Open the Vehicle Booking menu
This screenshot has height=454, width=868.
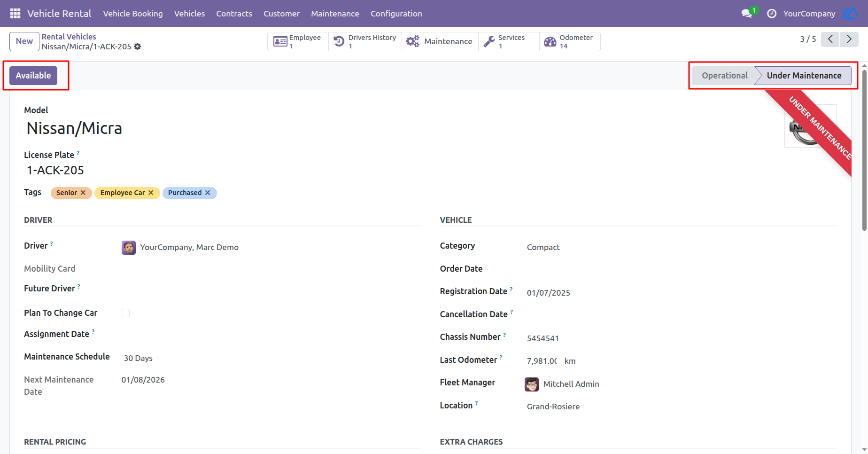(x=133, y=14)
